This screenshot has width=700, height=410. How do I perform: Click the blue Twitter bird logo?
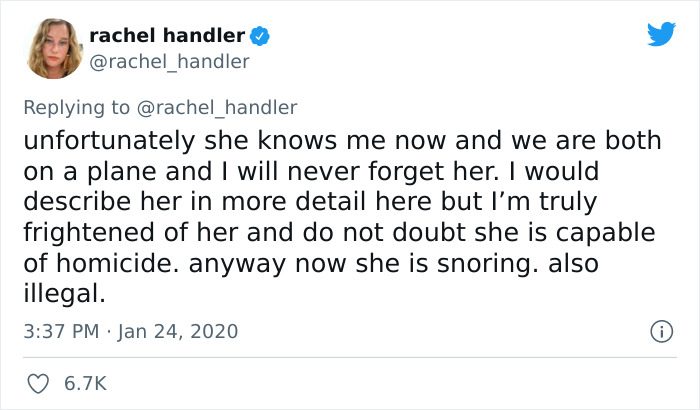tap(661, 35)
